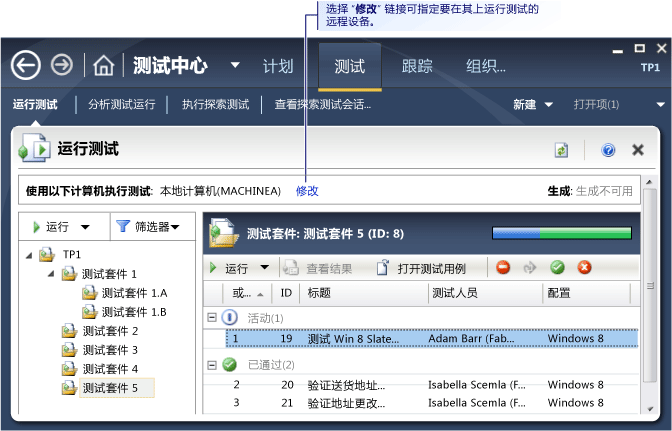Click the refresh icon in 运行测试 header
Screen dimensions: 672x431
click(x=561, y=150)
